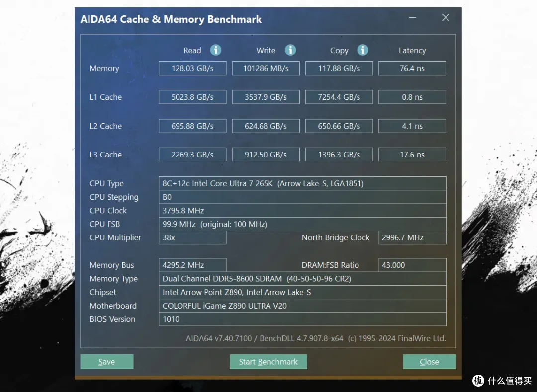The width and height of the screenshot is (537, 392).
Task: Click Memory Type field DDR5-8600 SDRAM
Action: 302,279
